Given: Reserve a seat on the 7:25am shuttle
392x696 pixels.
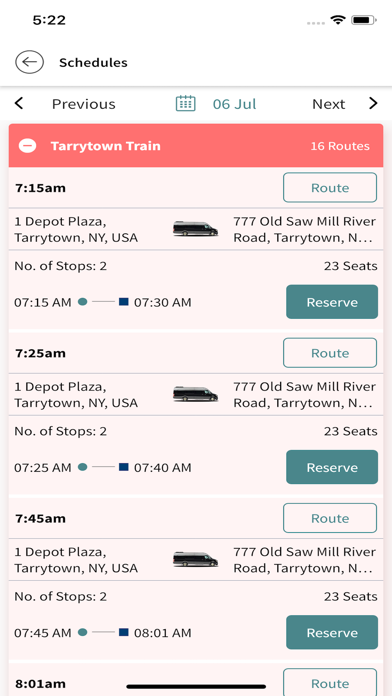Looking at the screenshot, I should pos(332,467).
